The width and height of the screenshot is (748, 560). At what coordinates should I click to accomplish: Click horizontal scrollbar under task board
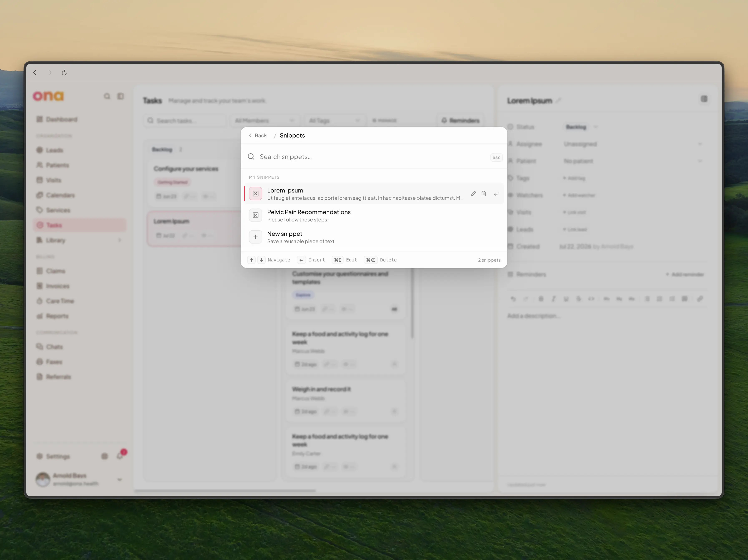pos(225,491)
